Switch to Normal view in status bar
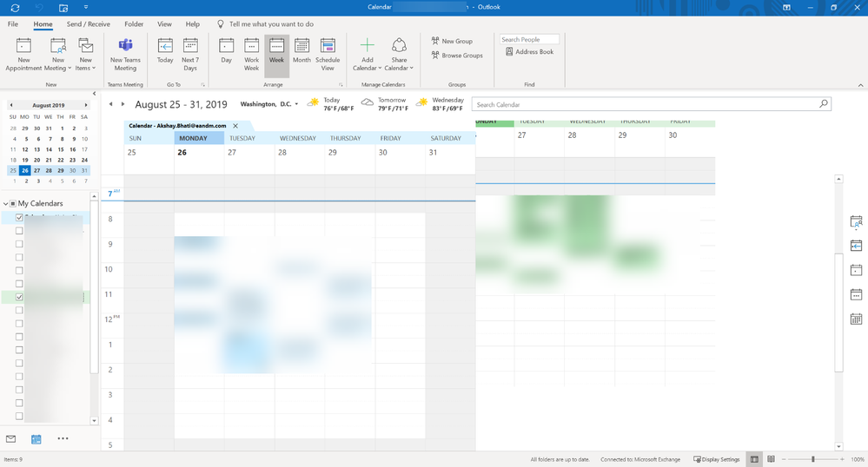 pos(754,459)
